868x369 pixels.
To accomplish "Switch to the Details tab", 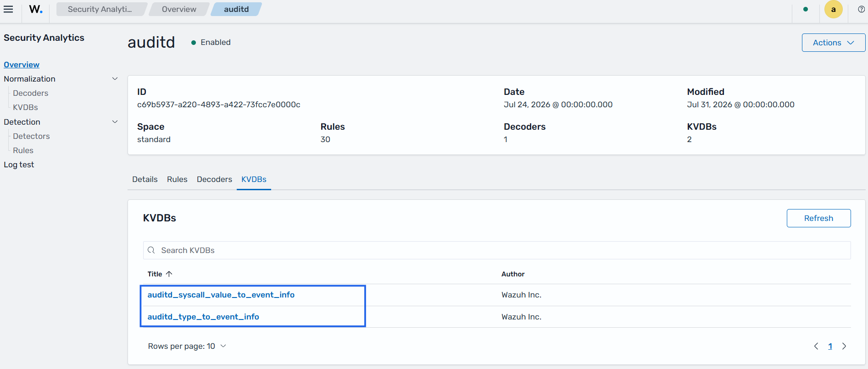I will point(145,179).
